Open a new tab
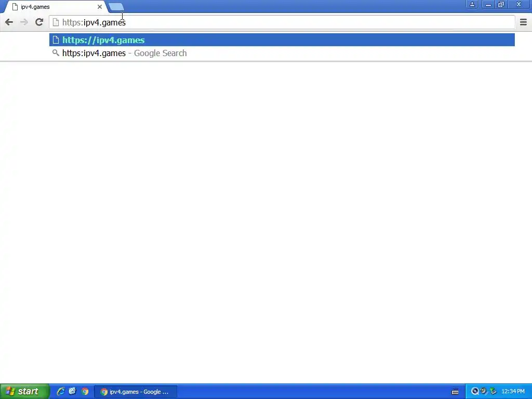 tap(117, 7)
